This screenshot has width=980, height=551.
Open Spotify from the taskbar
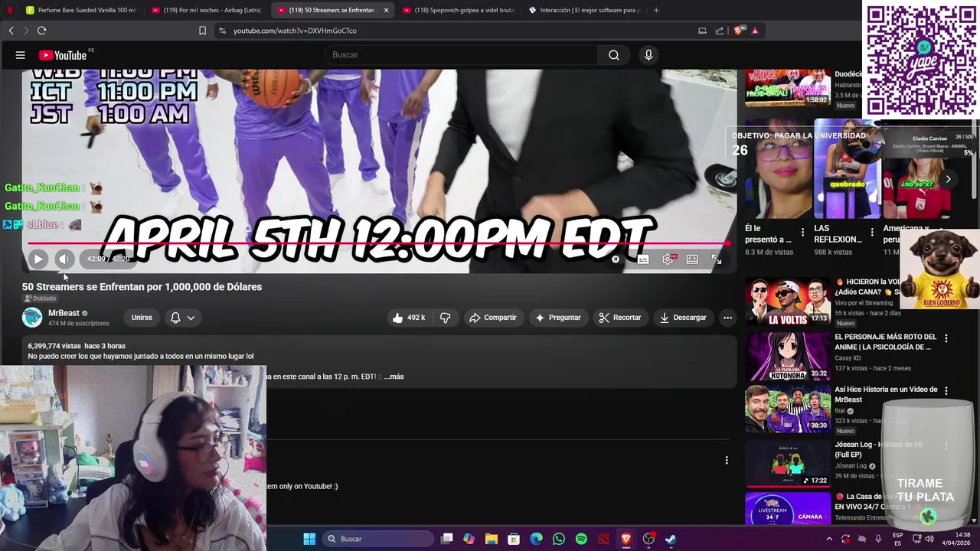[581, 539]
